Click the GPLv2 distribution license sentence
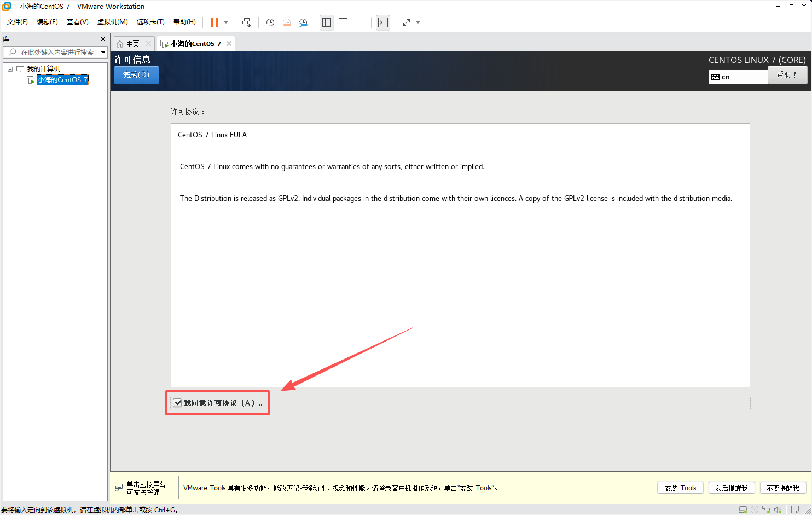Viewport: 812px width, 515px height. (x=456, y=199)
